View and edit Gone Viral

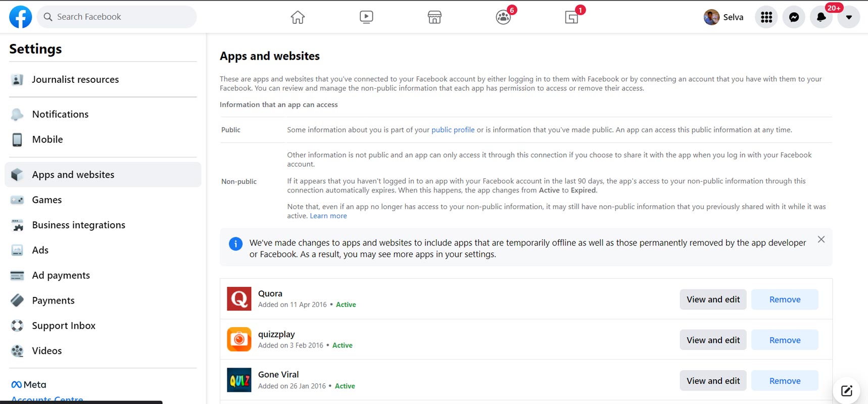(713, 381)
